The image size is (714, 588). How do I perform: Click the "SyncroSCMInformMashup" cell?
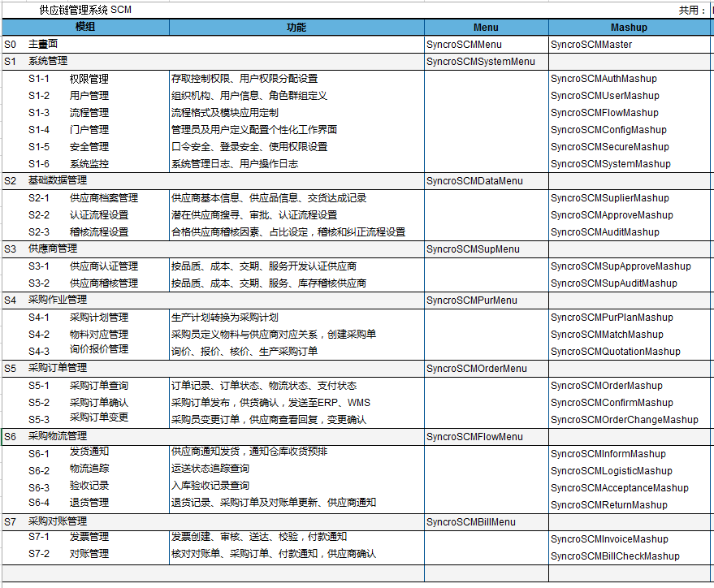tap(608, 454)
